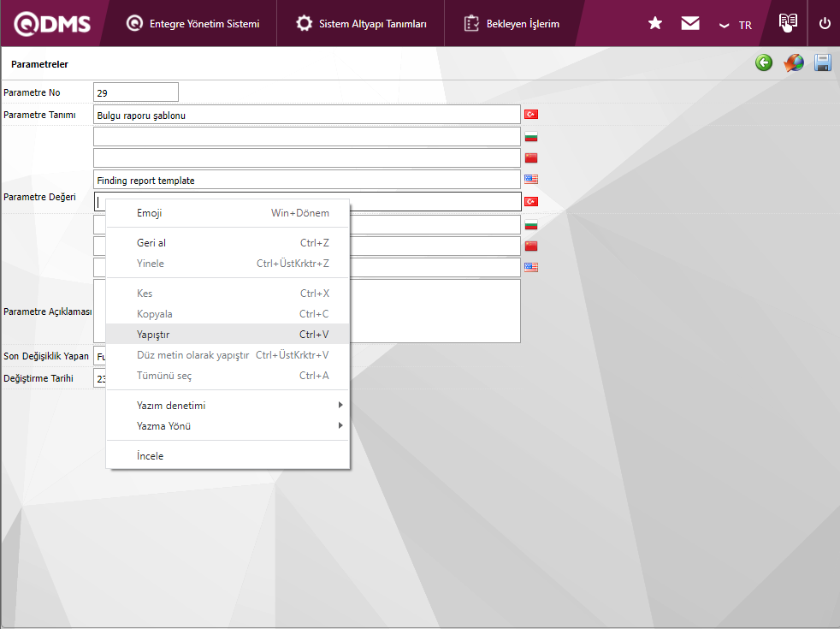Viewport: 840px width, 629px height.
Task: Click the globe translate icon
Action: [794, 63]
